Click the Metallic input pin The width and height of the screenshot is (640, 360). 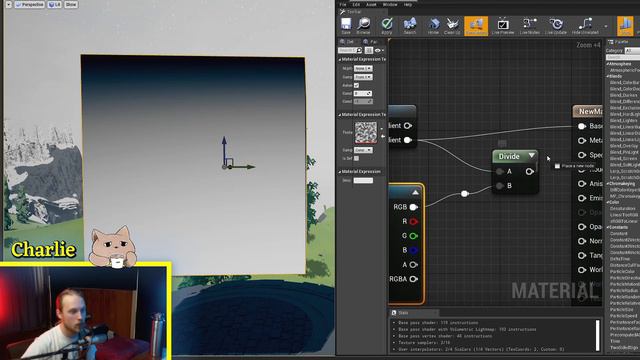pyautogui.click(x=582, y=141)
